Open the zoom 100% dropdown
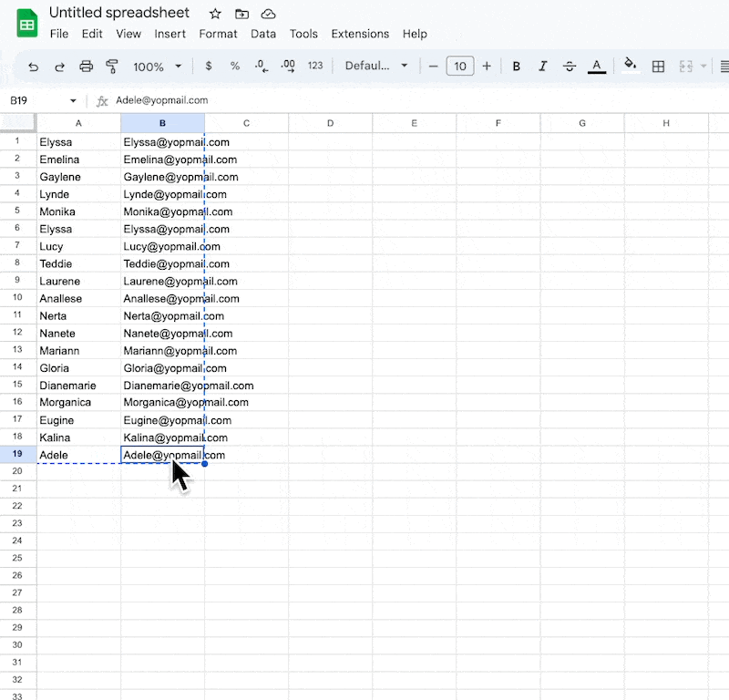The width and height of the screenshot is (729, 700). click(x=157, y=67)
